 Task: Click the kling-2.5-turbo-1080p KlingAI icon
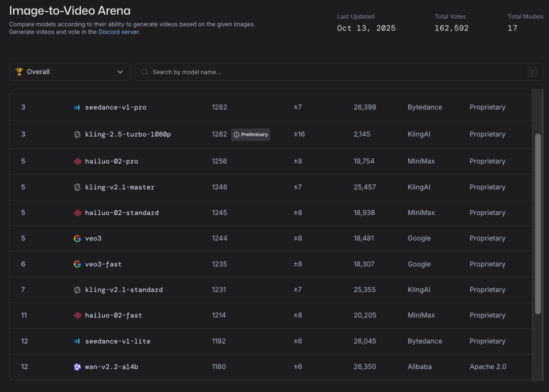(77, 135)
